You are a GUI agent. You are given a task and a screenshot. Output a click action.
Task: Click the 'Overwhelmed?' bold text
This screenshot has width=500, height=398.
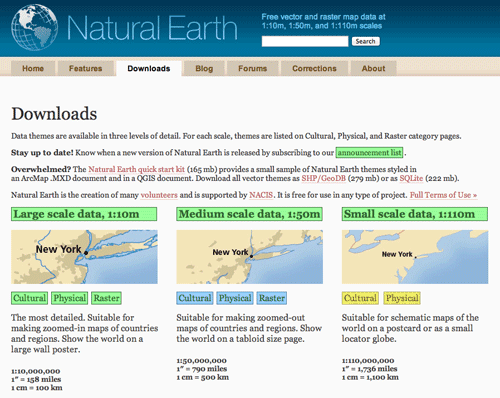[x=41, y=169]
